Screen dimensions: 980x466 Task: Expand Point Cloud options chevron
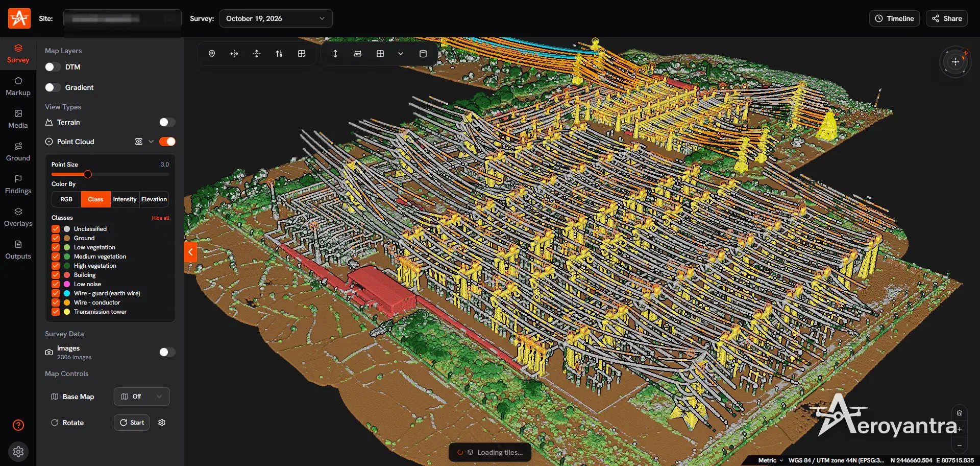pyautogui.click(x=151, y=142)
